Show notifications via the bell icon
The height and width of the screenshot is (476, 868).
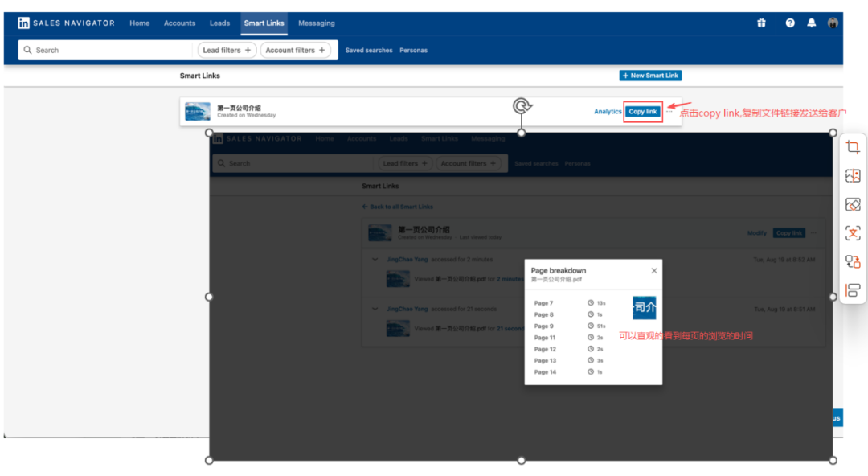coord(812,23)
